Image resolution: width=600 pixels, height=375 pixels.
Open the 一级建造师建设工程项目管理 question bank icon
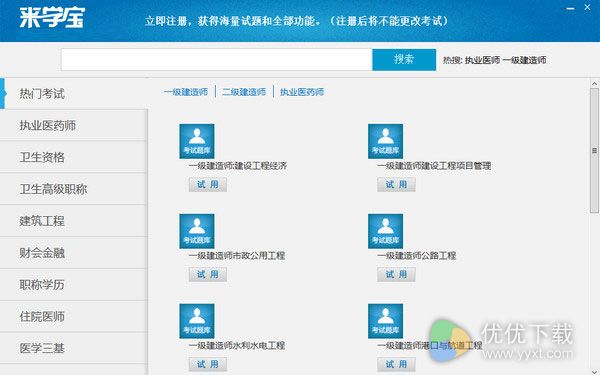coord(385,141)
